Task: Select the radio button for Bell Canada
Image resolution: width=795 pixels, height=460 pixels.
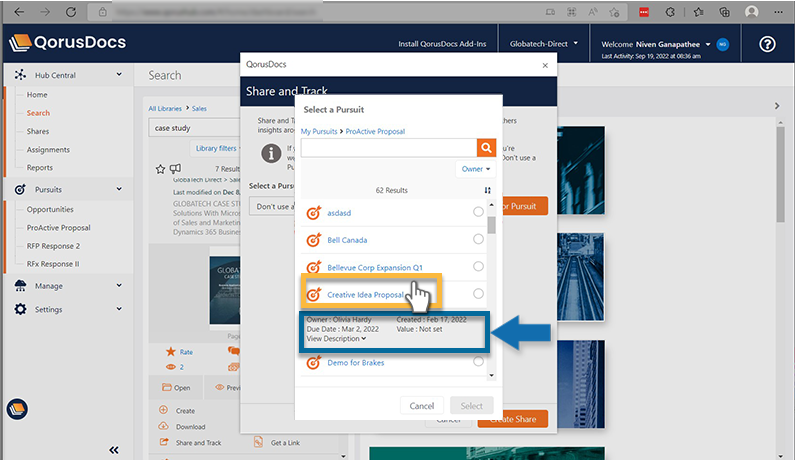Action: [x=478, y=239]
